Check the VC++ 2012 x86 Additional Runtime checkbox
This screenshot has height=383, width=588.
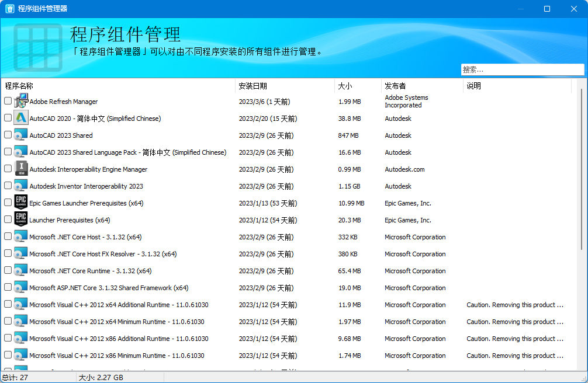pos(8,337)
